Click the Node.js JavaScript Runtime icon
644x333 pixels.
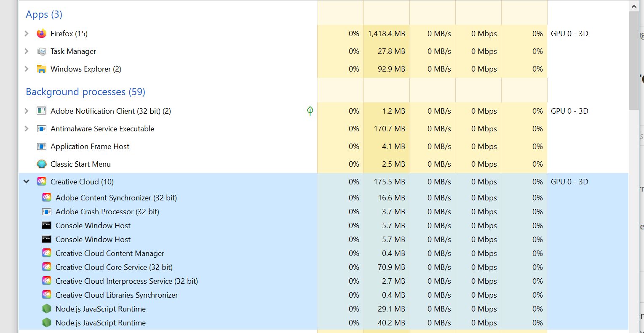pyautogui.click(x=46, y=309)
